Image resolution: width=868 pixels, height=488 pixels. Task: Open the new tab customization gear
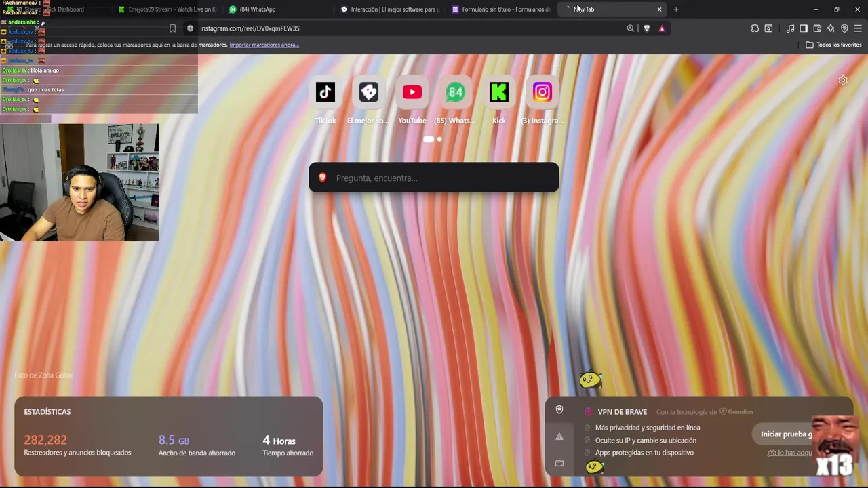click(843, 80)
